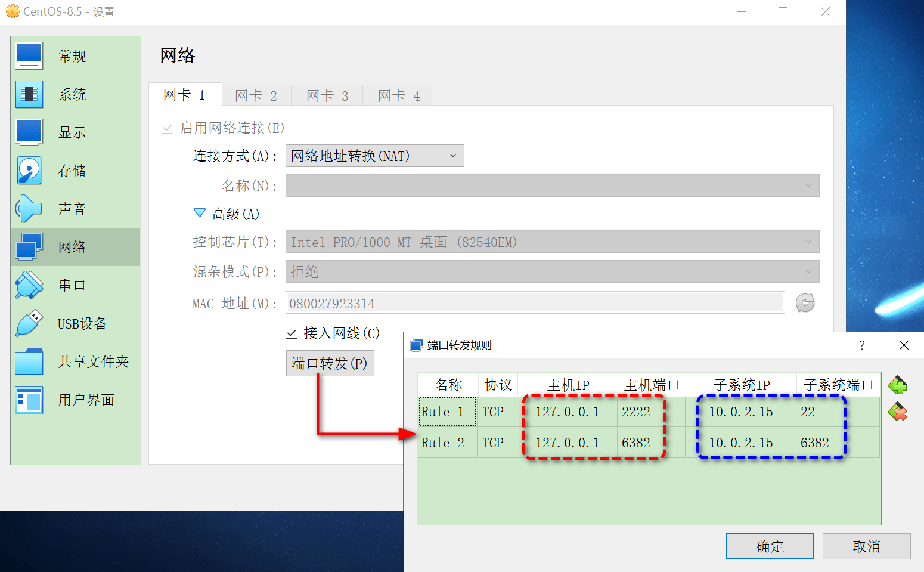This screenshot has width=924, height=572.
Task: Switch to the 网卡 3 tab
Action: (x=327, y=95)
